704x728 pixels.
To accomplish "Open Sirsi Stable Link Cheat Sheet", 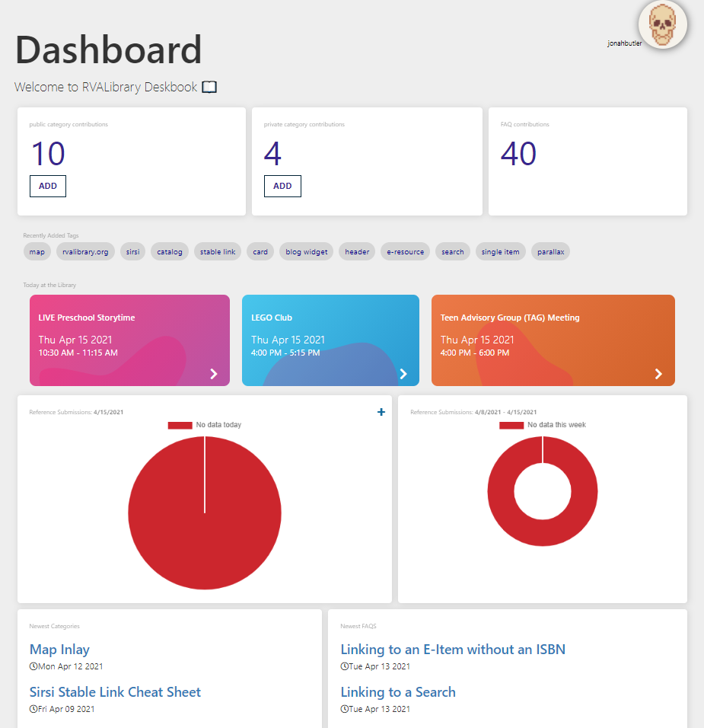I will (115, 692).
